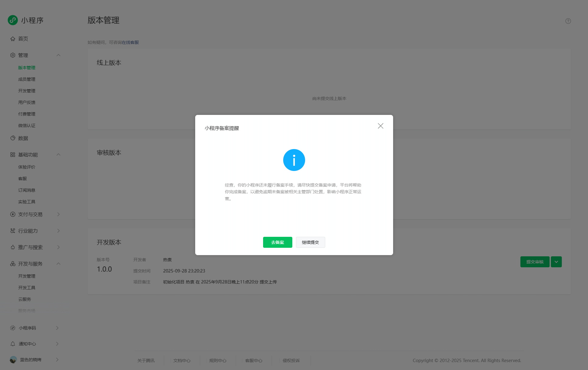Click the 基础功能 grid icon
The width and height of the screenshot is (588, 370).
[x=13, y=155]
